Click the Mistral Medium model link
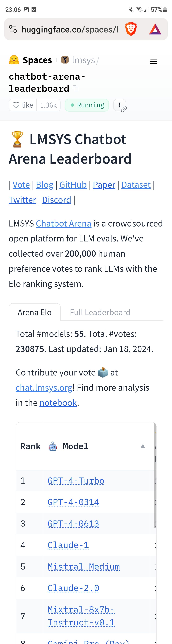 point(83,566)
